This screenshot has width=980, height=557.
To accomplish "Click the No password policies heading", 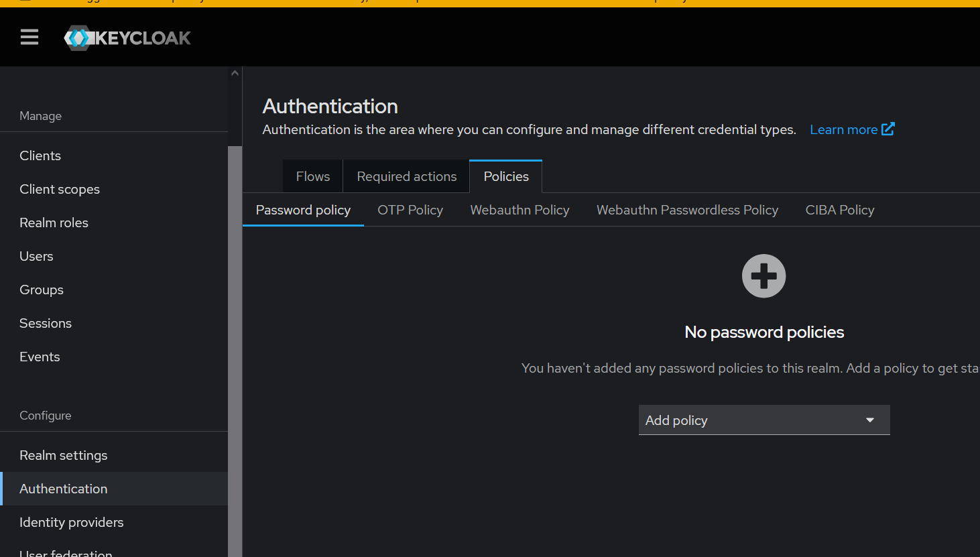I will click(764, 332).
